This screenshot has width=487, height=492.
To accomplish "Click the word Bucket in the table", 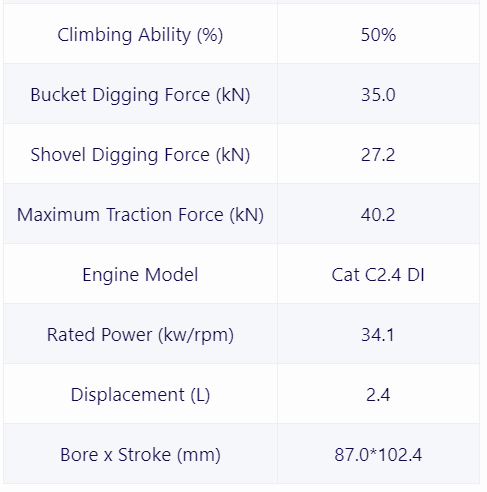I will click(x=58, y=95).
